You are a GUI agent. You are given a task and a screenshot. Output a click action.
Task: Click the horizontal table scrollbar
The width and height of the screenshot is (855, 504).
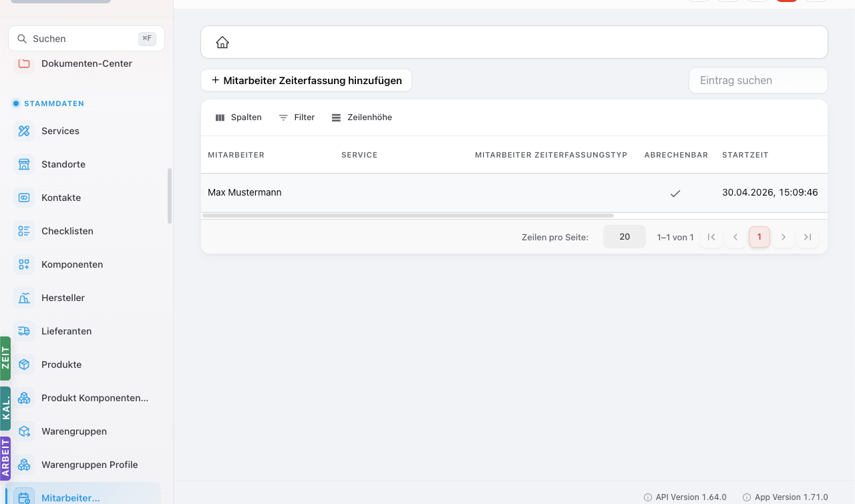407,216
